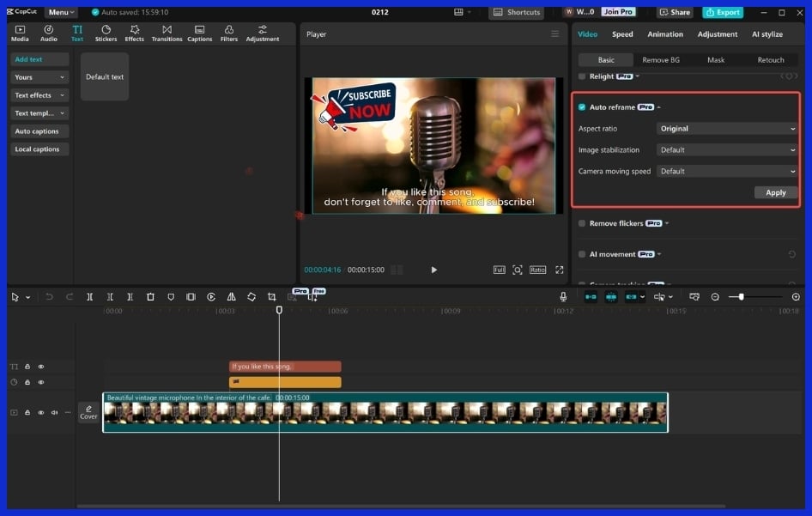Open the Image stabilization dropdown

[725, 149]
